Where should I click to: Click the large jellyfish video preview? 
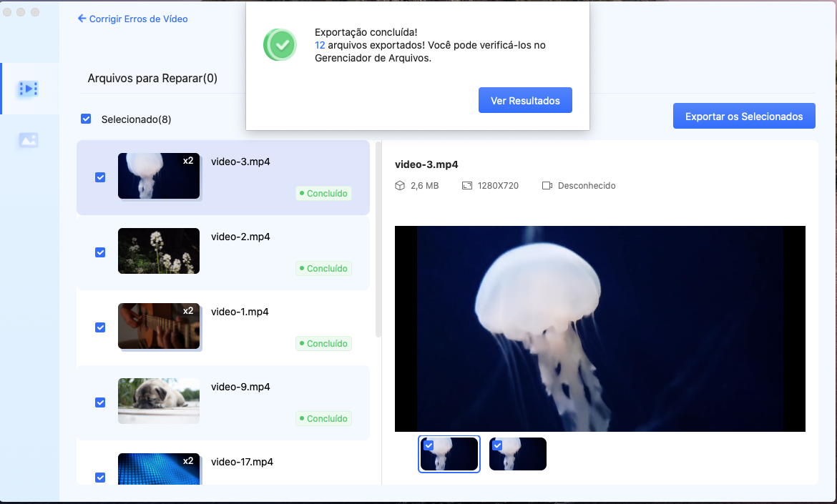(x=600, y=329)
